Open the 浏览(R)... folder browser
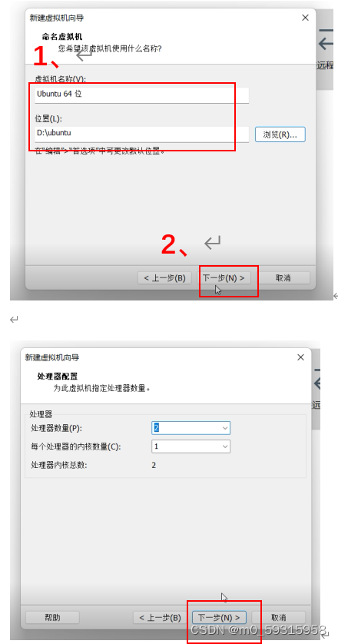 [x=280, y=134]
